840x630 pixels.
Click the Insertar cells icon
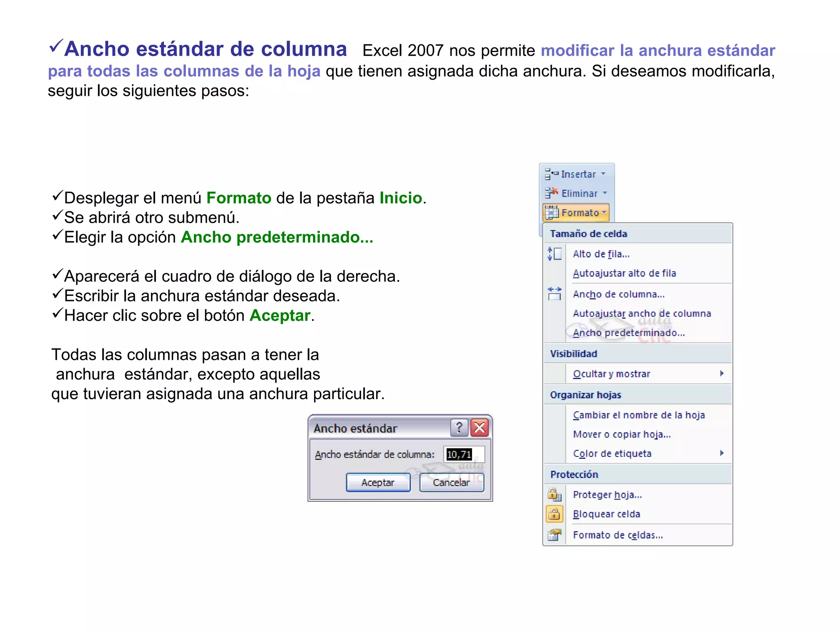click(552, 174)
